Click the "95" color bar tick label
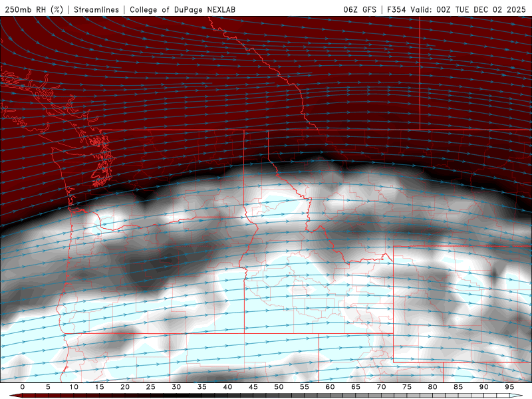This screenshot has width=532, height=399. coord(509,387)
